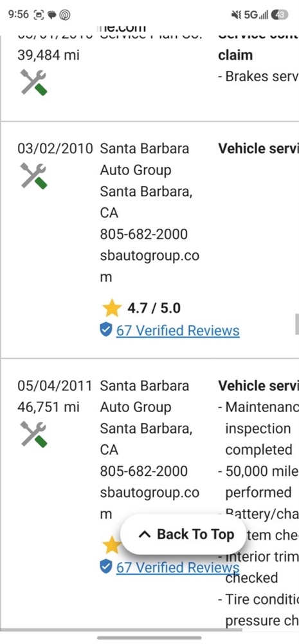Tap the chat bubble notification icon
This screenshot has width=299, height=644.
click(52, 15)
